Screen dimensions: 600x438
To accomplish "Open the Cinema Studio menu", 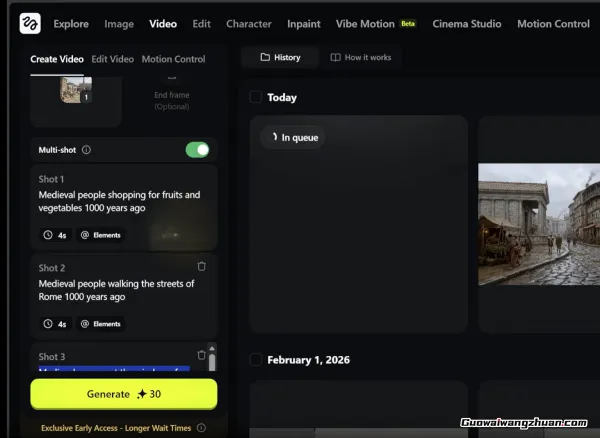I will [x=468, y=23].
